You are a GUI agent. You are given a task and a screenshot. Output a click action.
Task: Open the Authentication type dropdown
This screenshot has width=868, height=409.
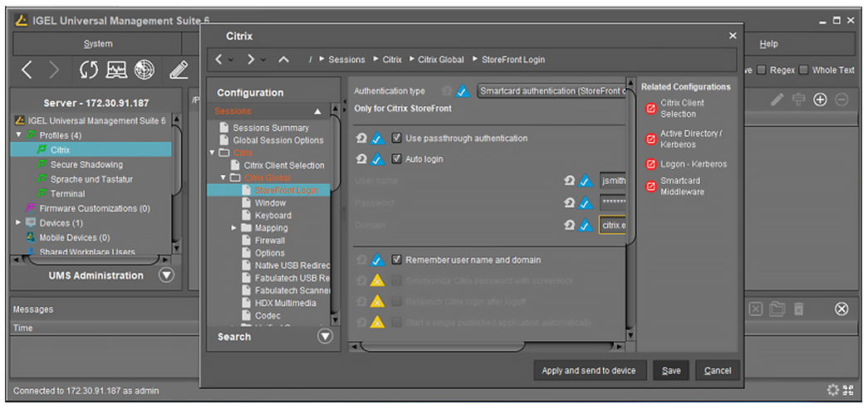tap(552, 91)
